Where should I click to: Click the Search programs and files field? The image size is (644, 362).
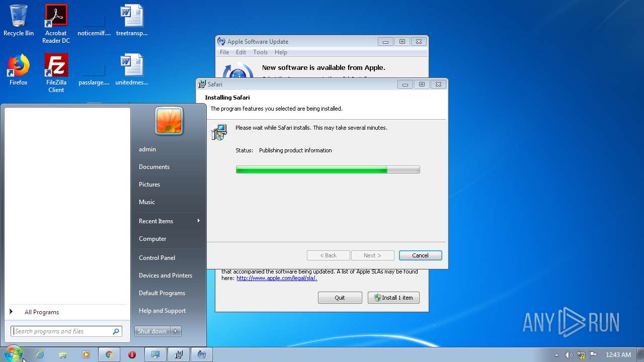(x=66, y=331)
